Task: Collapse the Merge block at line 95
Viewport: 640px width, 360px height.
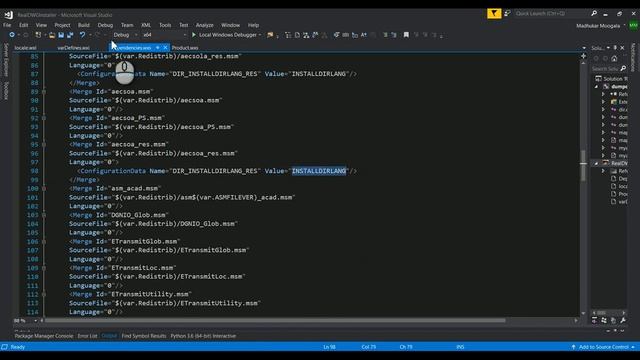Action: pos(44,144)
